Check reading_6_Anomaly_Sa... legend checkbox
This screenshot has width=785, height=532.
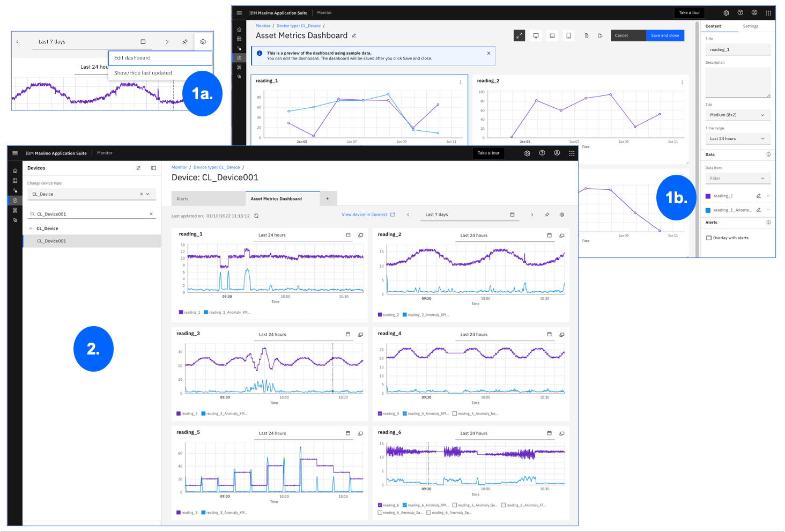(380, 513)
